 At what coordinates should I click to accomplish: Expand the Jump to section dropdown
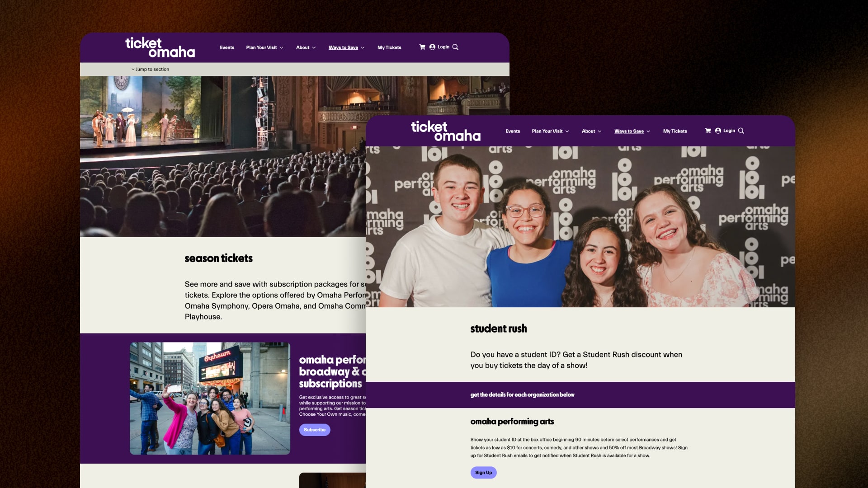pos(150,69)
